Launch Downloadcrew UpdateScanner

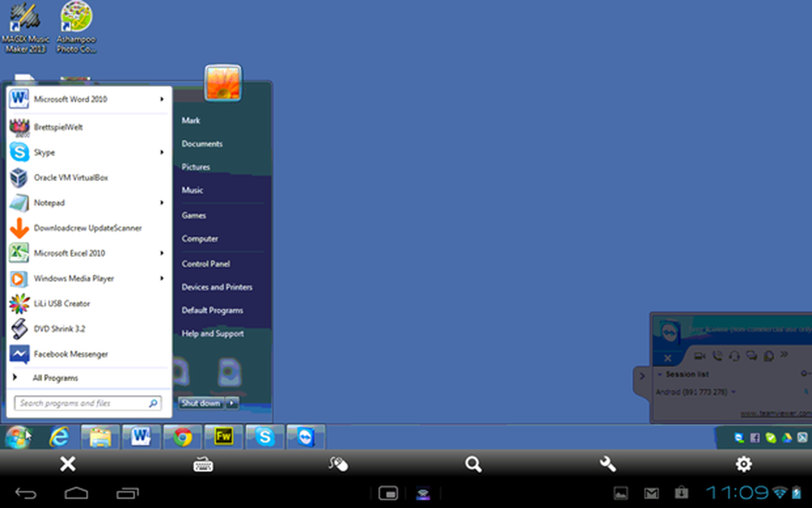pos(88,228)
